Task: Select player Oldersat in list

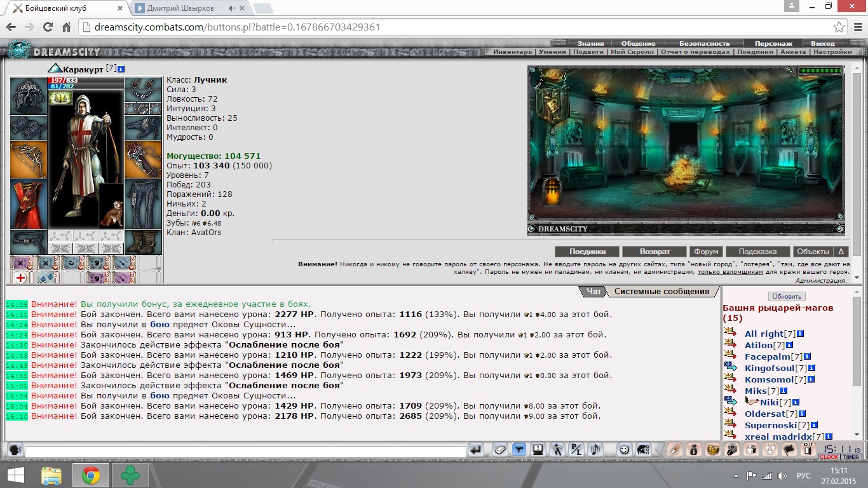Action: (x=765, y=414)
